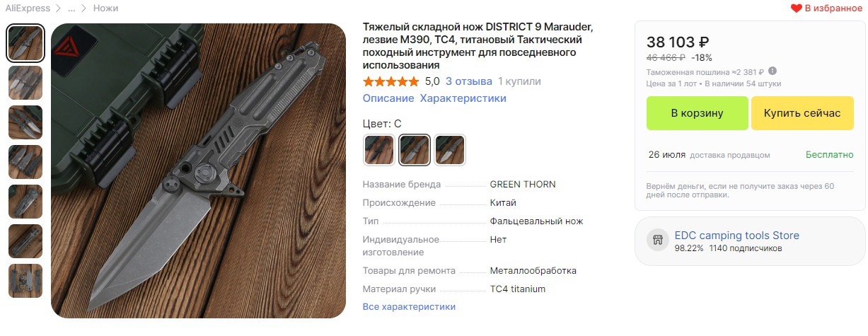Click the heart icon to add to favorites

pos(796,8)
